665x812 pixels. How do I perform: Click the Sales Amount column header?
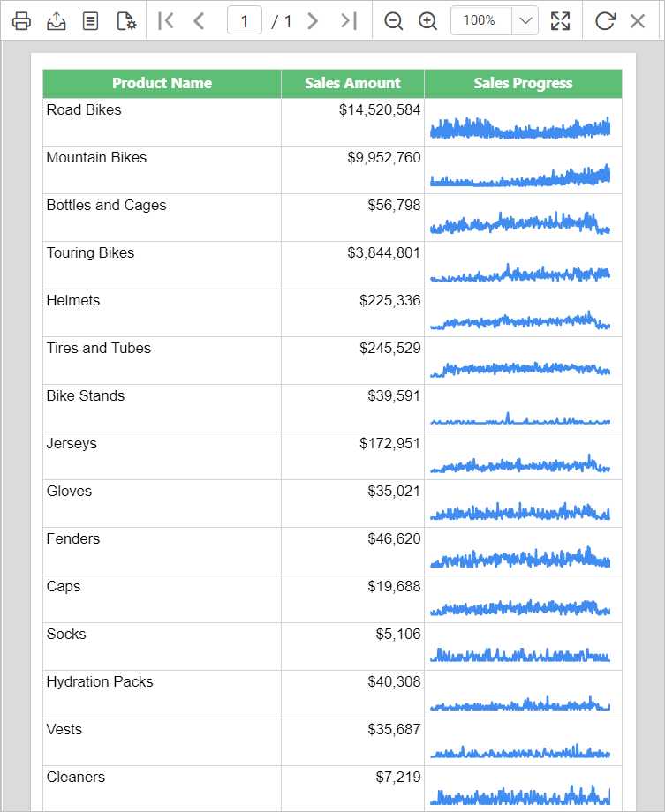[352, 83]
